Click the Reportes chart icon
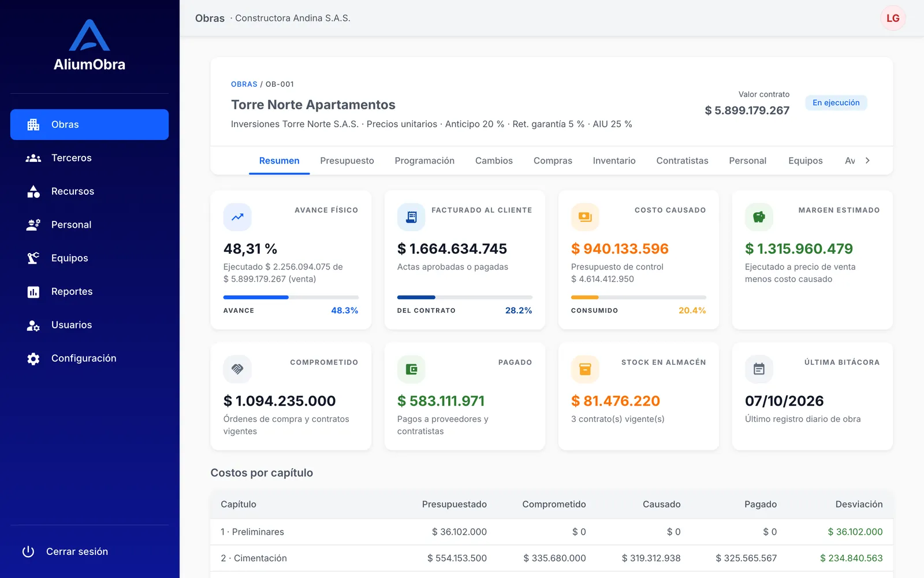This screenshot has height=578, width=924. point(33,291)
